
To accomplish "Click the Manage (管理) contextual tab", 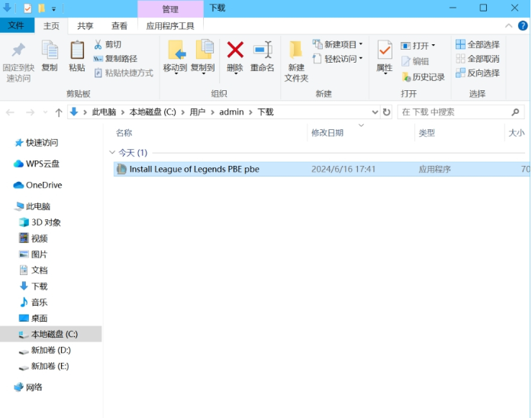I will 170,9.
